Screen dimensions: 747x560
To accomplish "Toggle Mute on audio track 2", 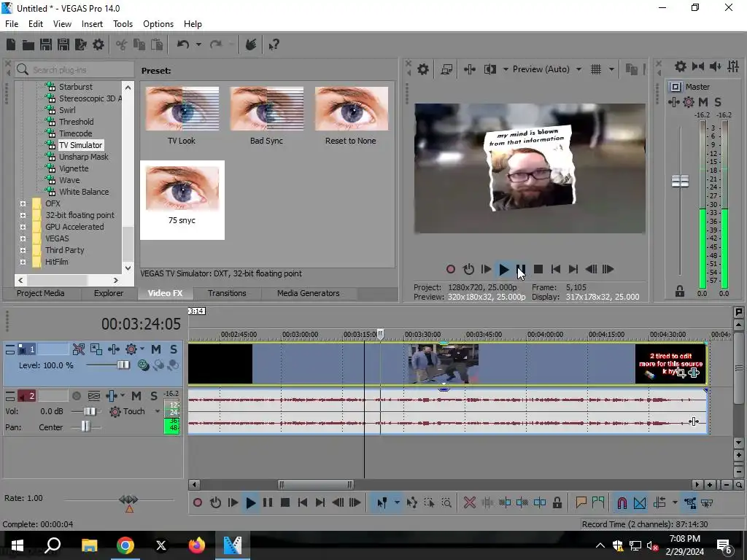I will (x=136, y=396).
